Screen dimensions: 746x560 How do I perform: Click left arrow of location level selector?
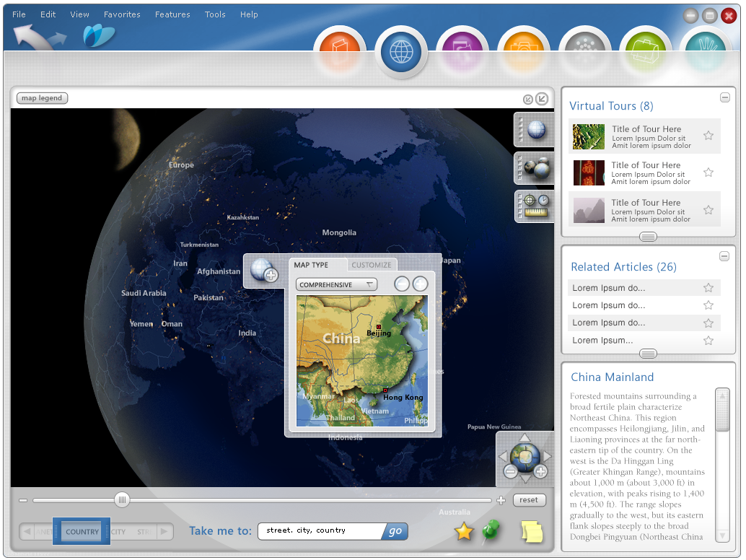coord(27,531)
